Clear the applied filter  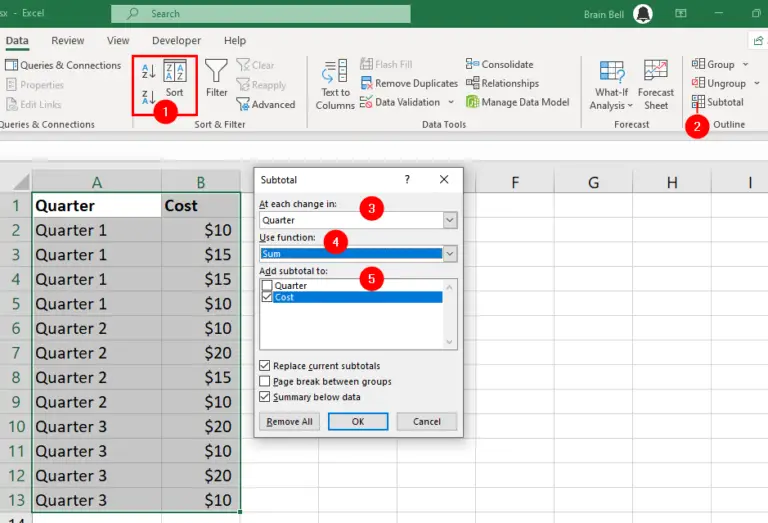click(255, 65)
